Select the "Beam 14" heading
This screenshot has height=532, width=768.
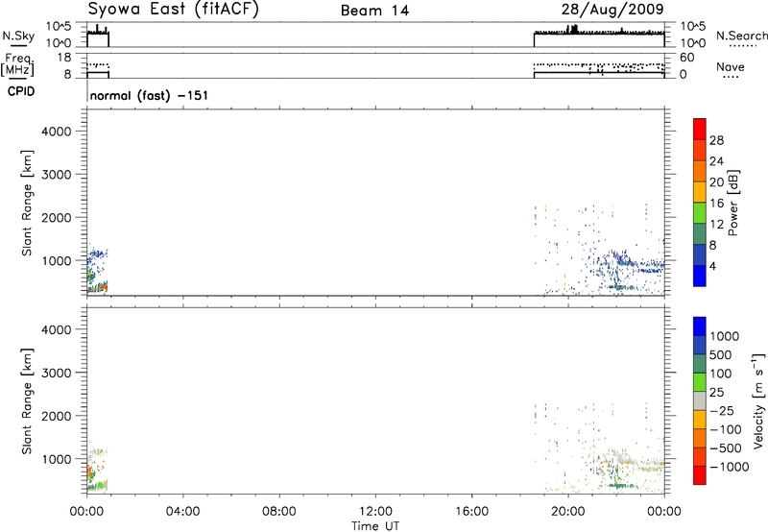(x=374, y=11)
